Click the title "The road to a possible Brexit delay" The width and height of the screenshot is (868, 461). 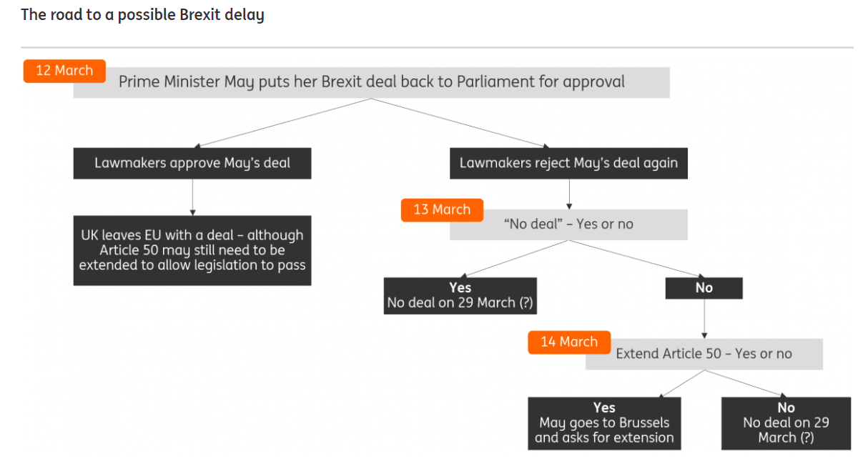[x=142, y=15]
